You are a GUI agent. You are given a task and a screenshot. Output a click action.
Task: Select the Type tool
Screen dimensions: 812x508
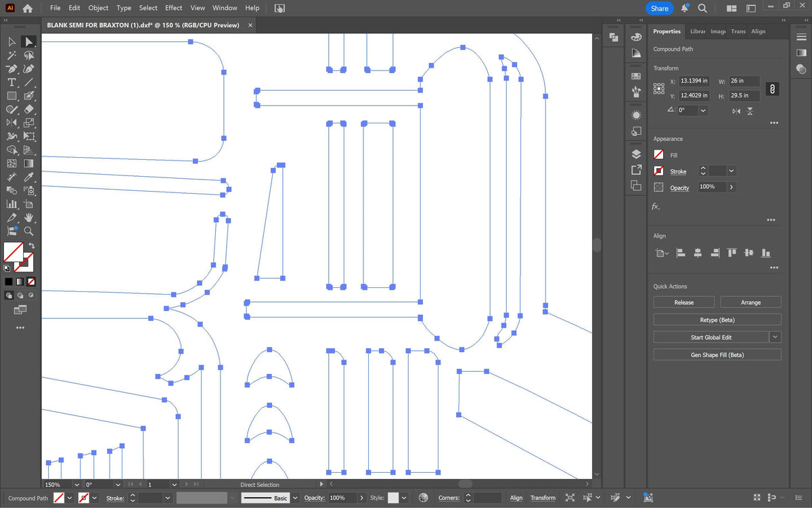[12, 82]
